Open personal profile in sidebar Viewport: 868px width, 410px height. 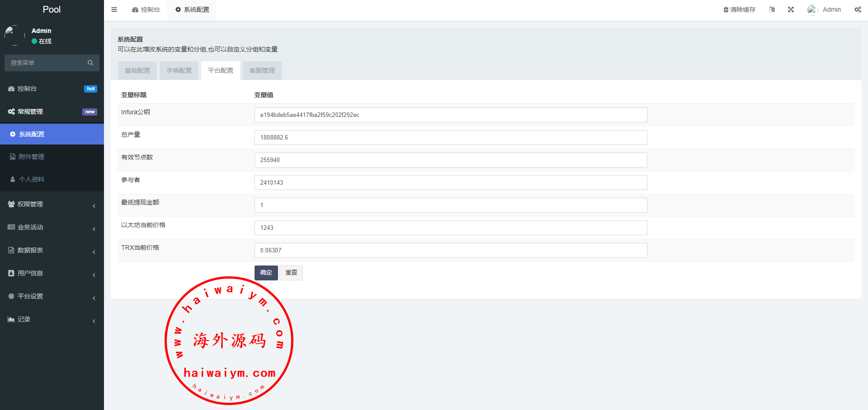[31, 179]
